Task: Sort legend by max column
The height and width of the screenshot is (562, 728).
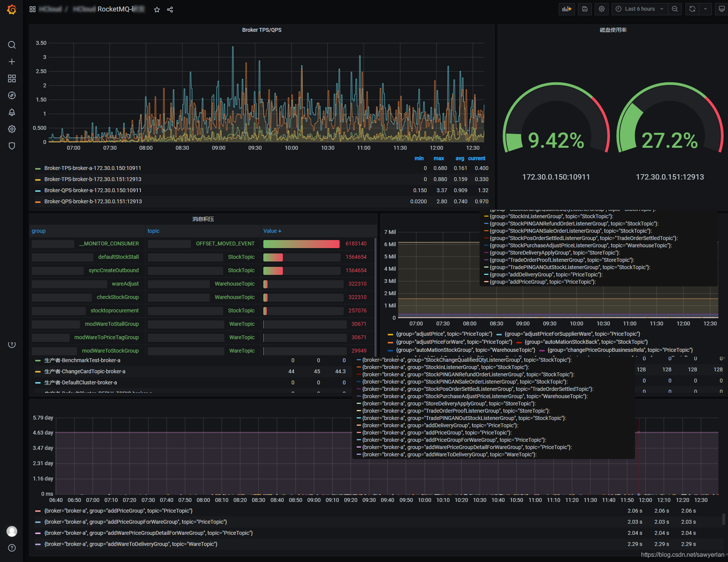Action: pos(439,158)
